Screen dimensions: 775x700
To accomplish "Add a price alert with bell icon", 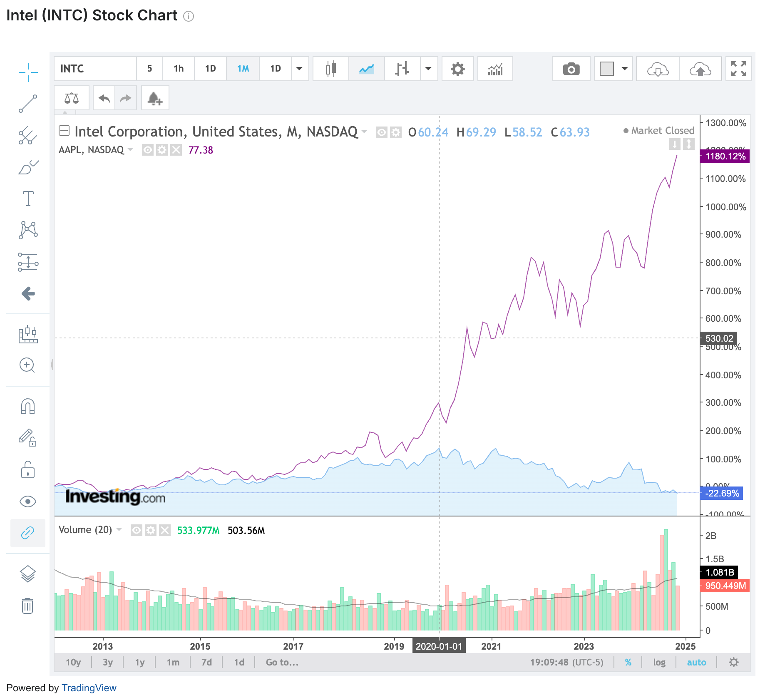I will pyautogui.click(x=155, y=98).
